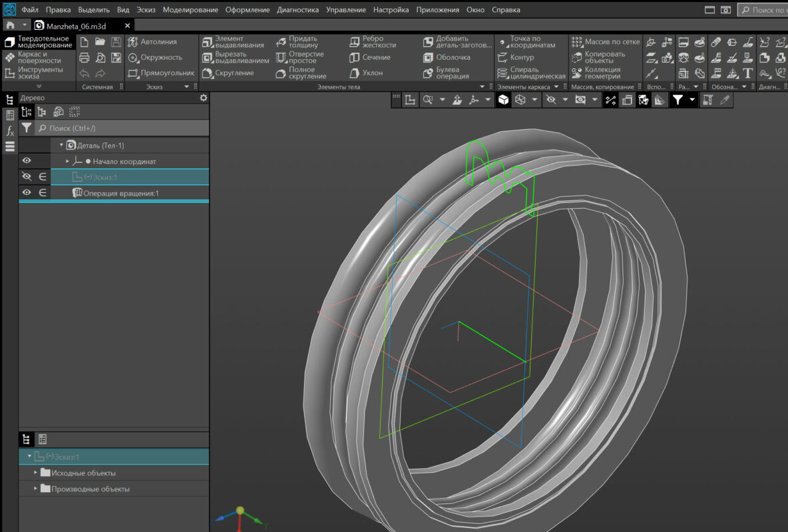Select the Оболочка shell tool
The image size is (788, 532).
(x=447, y=57)
